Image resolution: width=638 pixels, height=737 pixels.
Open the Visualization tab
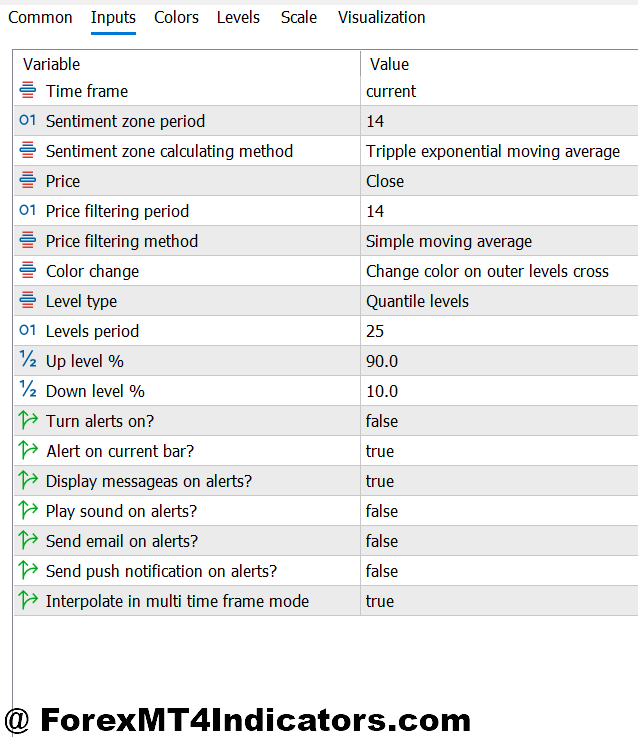click(381, 18)
